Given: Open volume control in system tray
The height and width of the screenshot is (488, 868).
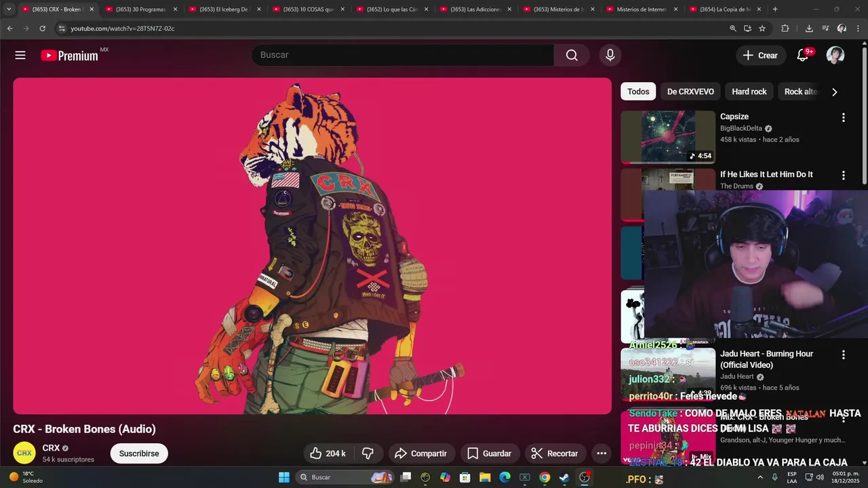Looking at the screenshot, I should click(x=820, y=477).
